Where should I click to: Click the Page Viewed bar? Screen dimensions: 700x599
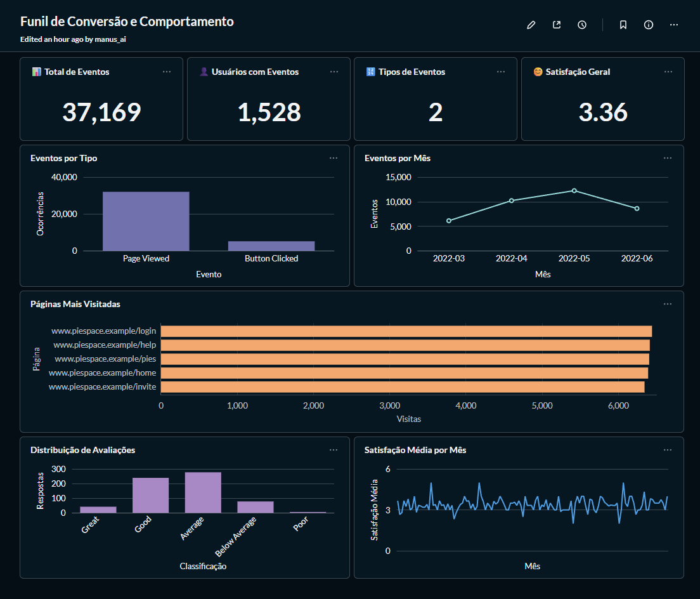coord(146,221)
